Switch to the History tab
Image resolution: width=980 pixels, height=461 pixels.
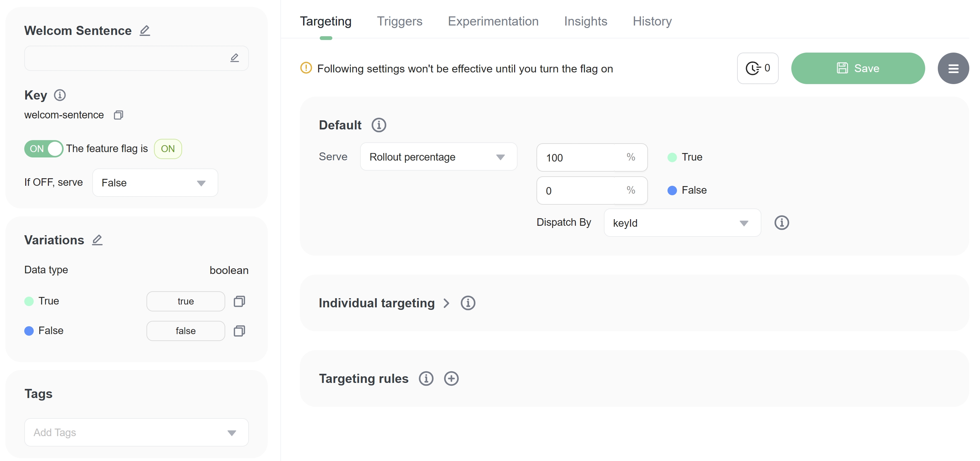click(x=652, y=21)
